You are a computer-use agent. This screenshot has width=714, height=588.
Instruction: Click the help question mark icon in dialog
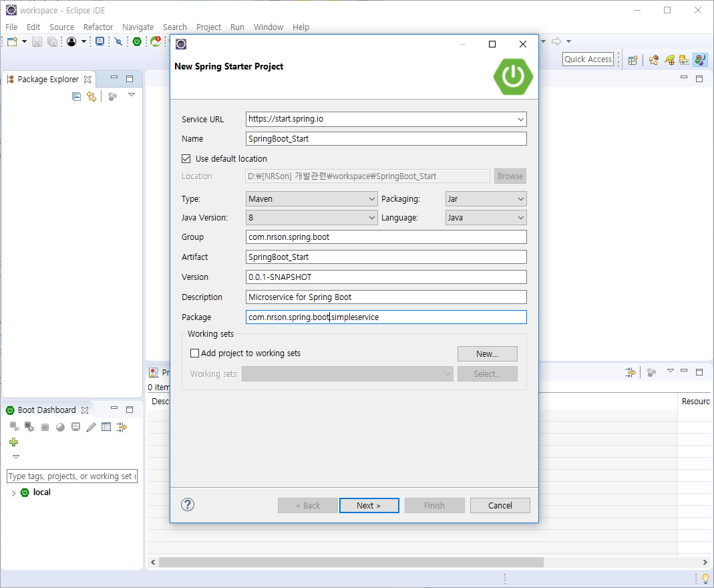188,504
